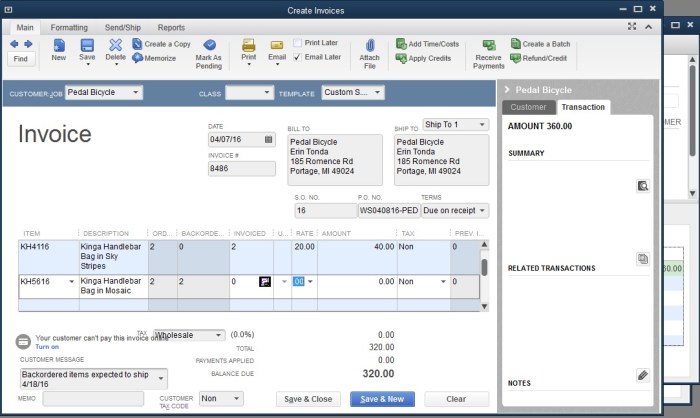Open the Main ribbon tab
Viewport: 700px width, 418px height.
click(25, 28)
